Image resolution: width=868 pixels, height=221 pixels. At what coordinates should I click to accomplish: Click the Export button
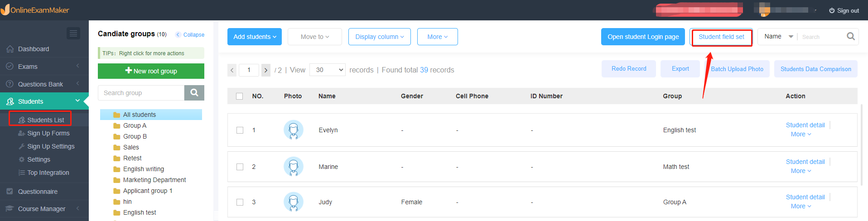tap(680, 69)
